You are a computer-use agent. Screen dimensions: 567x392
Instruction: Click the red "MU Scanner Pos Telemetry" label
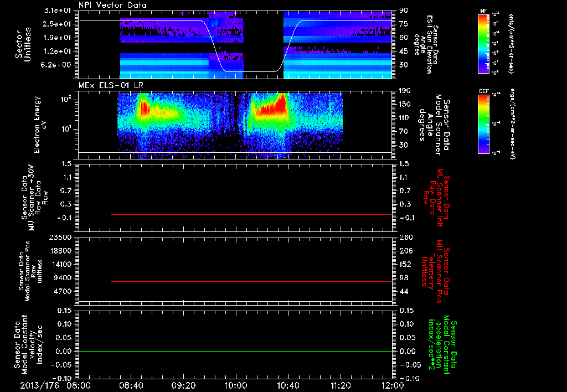(435, 271)
